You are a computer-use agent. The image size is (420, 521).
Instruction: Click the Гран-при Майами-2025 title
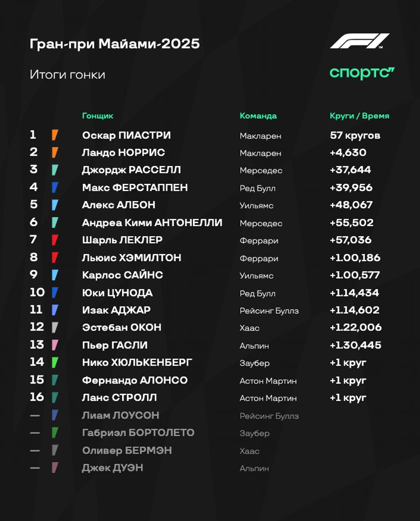pos(114,44)
